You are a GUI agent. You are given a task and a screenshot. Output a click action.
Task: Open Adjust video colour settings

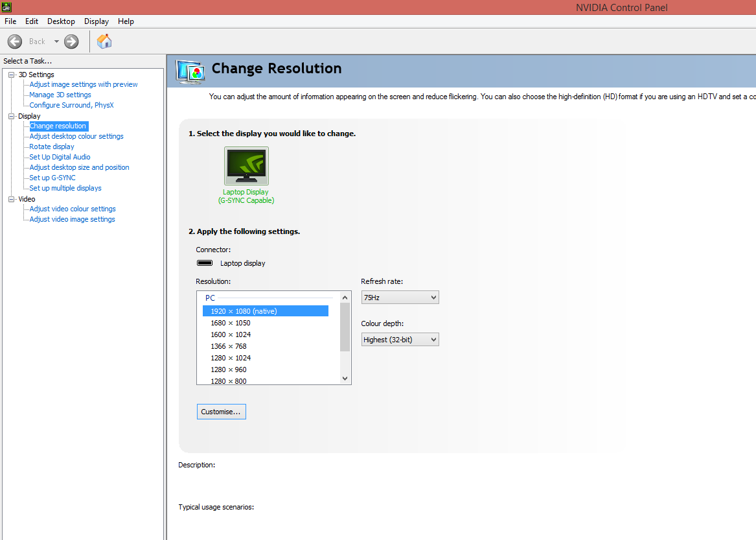pyautogui.click(x=73, y=209)
